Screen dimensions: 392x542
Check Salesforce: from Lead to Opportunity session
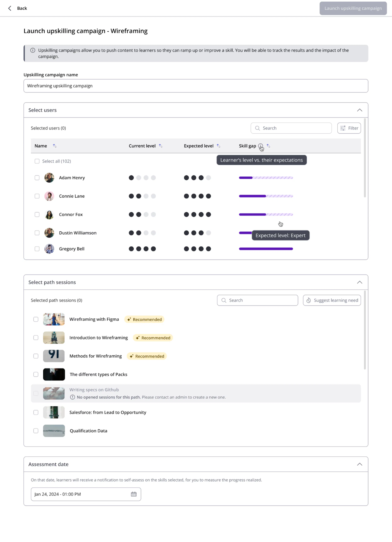36,412
